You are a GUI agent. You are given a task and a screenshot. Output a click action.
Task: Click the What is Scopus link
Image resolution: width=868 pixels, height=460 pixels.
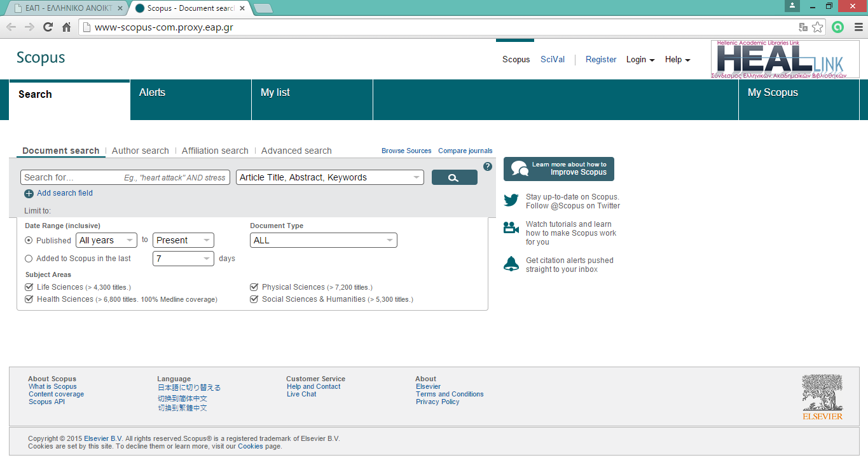53,387
